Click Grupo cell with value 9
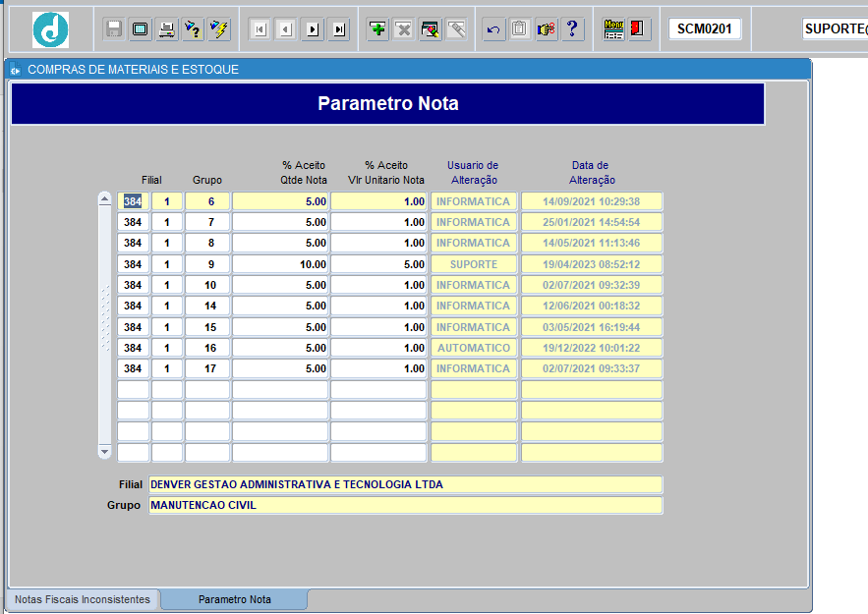This screenshot has width=868, height=614. [207, 264]
